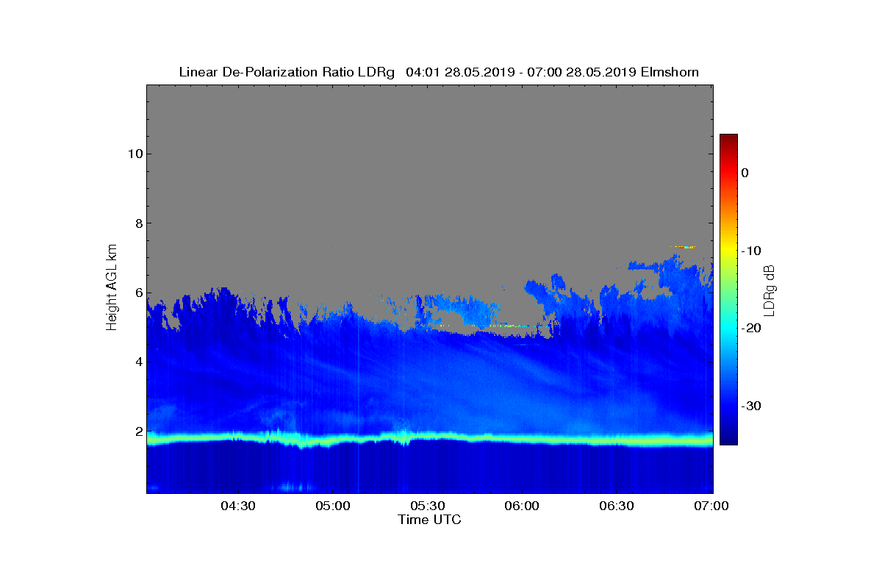This screenshot has height=588, width=882.
Task: Click the 'Time UTC' axis label
Action: point(430,520)
